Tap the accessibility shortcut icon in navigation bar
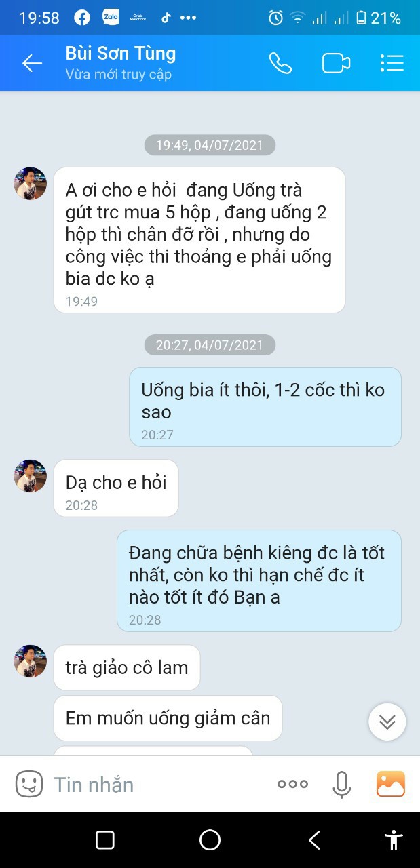This screenshot has width=420, height=868. (394, 840)
